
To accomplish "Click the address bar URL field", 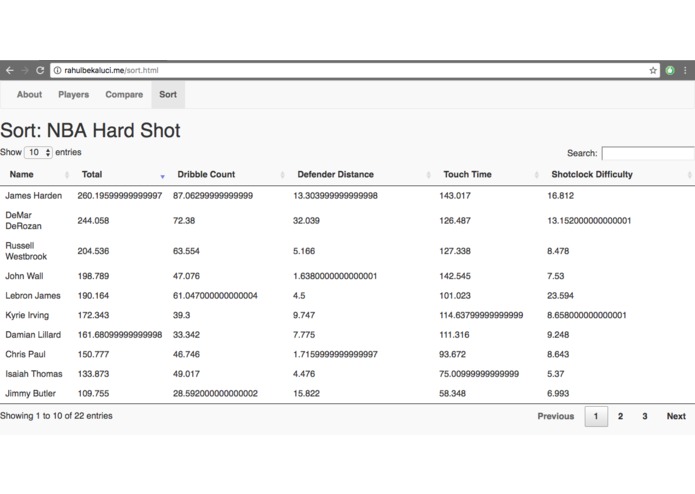I will [x=355, y=70].
